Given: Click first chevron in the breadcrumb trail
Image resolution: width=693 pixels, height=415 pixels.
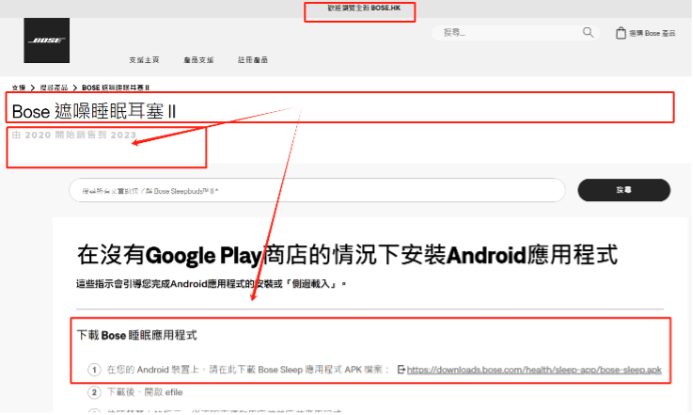Looking at the screenshot, I should tap(32, 88).
